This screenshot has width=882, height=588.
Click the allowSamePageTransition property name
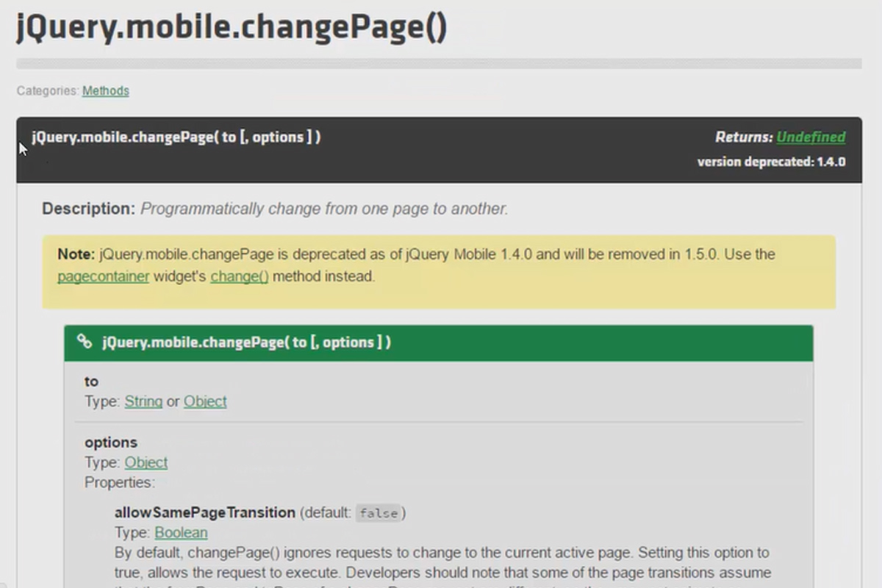(205, 512)
